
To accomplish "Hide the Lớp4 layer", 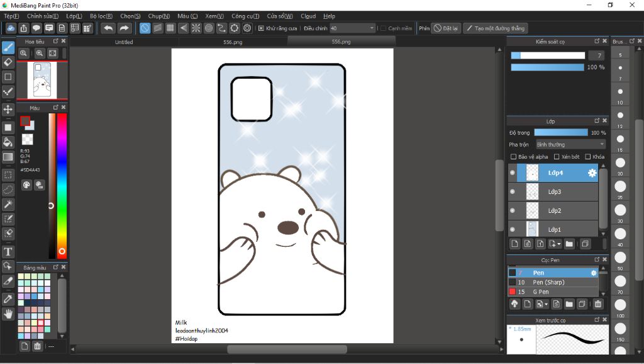I will coord(512,173).
